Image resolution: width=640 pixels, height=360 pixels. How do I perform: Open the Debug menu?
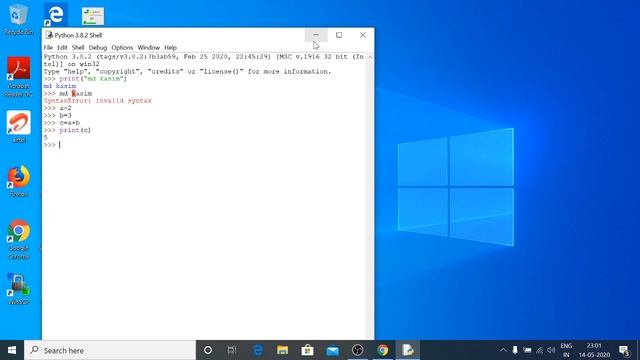coord(98,47)
